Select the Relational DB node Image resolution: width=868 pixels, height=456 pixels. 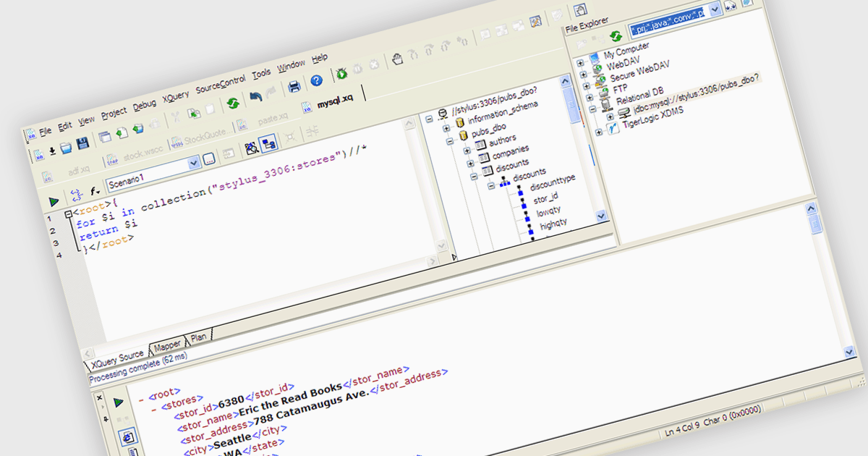coord(639,97)
